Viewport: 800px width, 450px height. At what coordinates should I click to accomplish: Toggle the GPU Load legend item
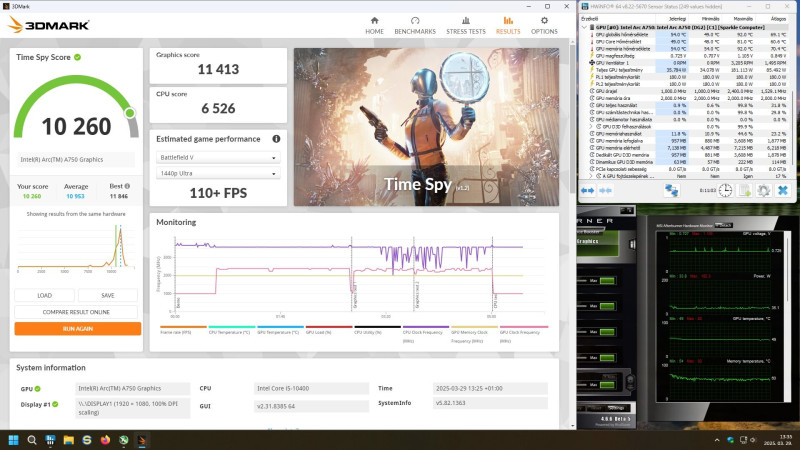(329, 330)
